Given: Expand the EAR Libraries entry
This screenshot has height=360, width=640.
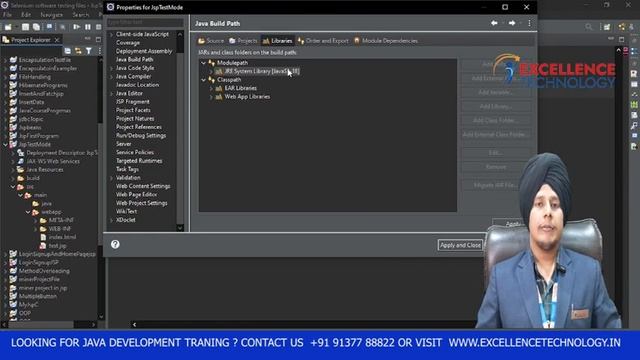Looking at the screenshot, I should tap(211, 88).
